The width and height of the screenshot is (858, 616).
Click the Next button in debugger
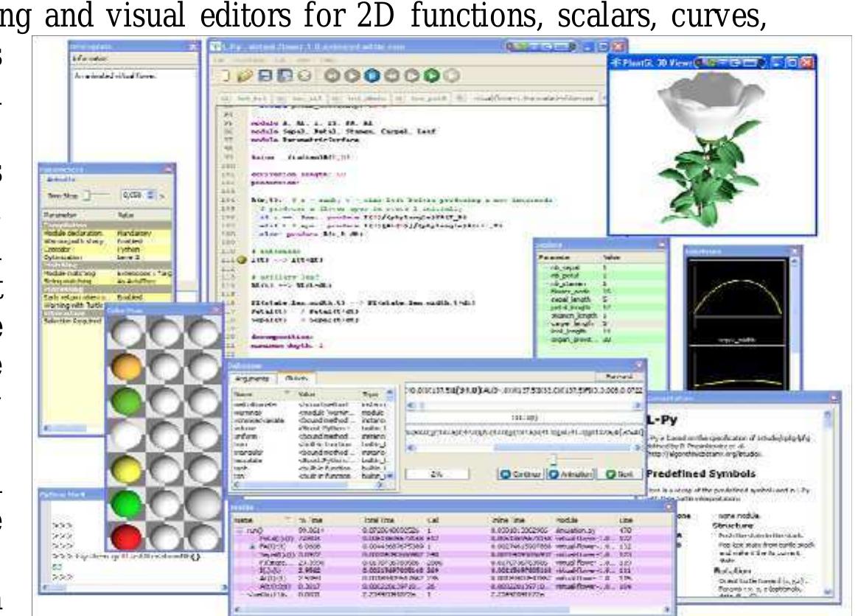tap(619, 475)
